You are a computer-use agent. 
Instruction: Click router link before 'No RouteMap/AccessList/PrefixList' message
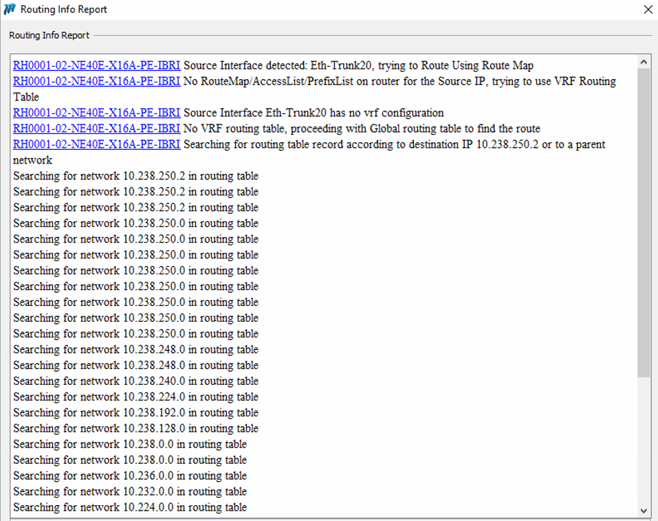pyautogui.click(x=96, y=81)
